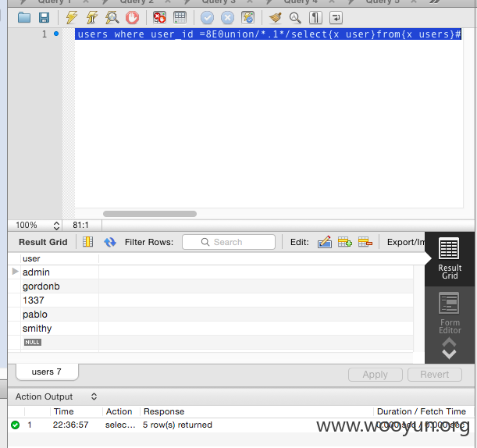477x448 pixels.
Task: Select the Result Grid side panel
Action: [450, 258]
